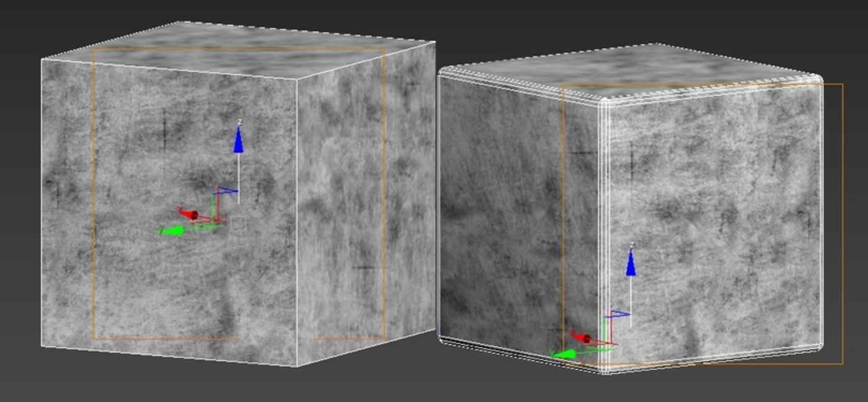Click the green Y-axis arrow on the left box
Viewport: 868px width, 402px height.
coord(173,231)
